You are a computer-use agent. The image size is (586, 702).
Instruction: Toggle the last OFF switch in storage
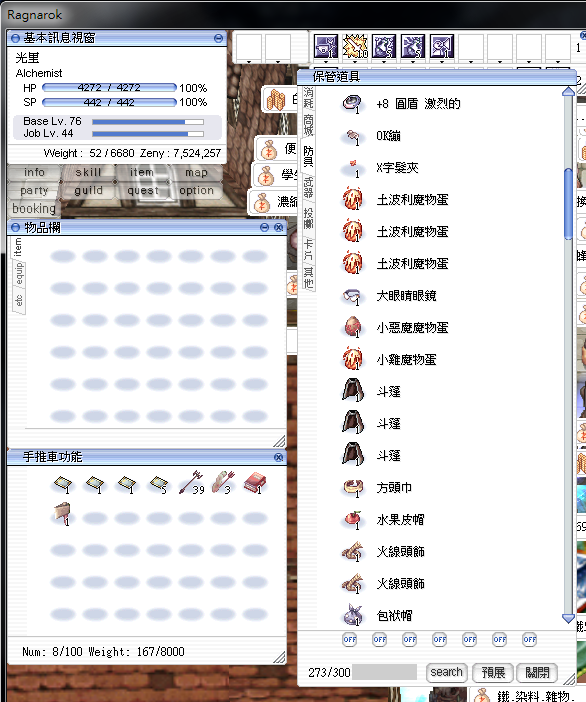click(x=530, y=639)
